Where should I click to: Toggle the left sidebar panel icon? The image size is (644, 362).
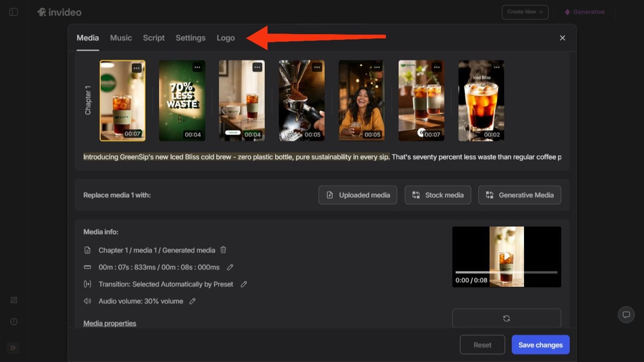coord(14,12)
